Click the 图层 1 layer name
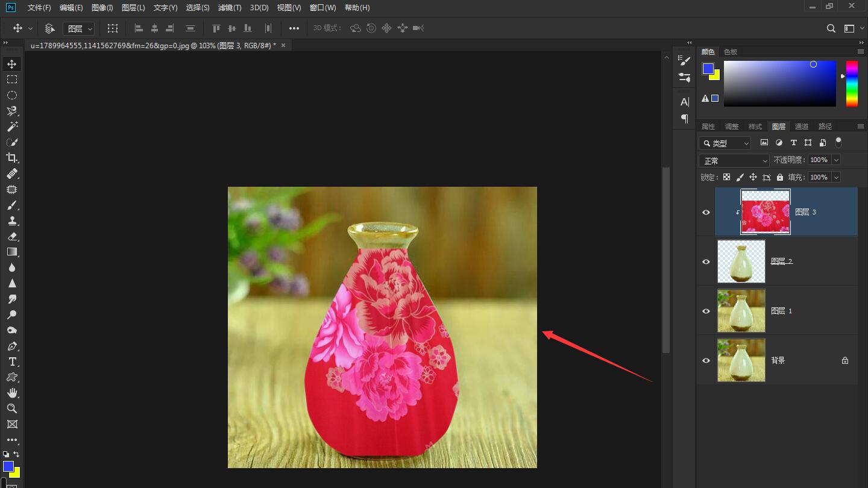This screenshot has height=488, width=868. [x=782, y=311]
